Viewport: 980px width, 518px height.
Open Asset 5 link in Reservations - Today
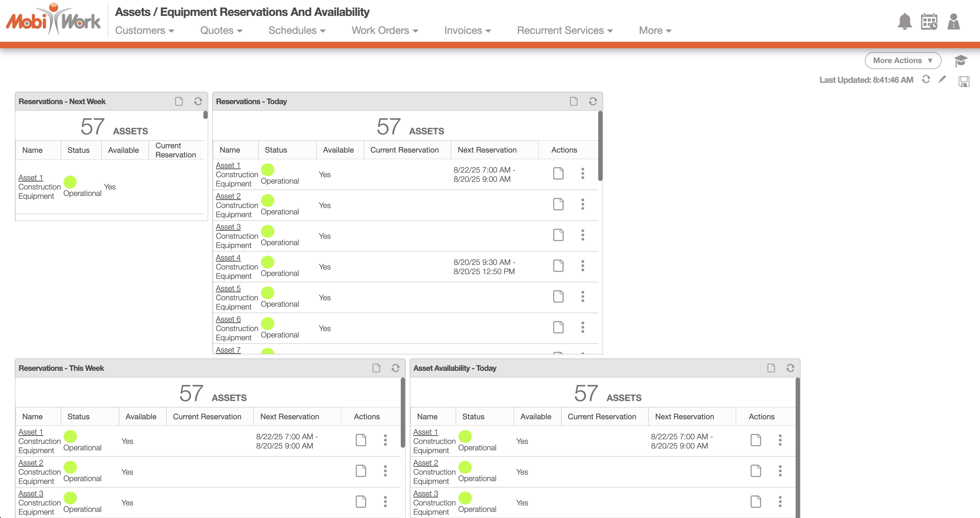[x=228, y=288]
